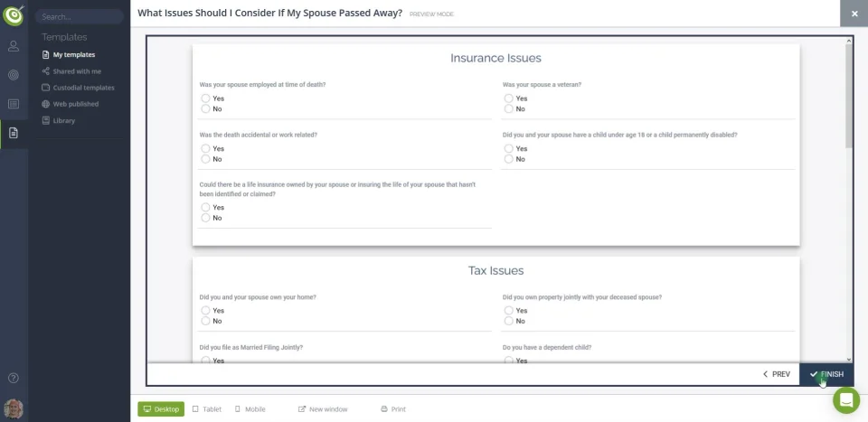868x422 pixels.
Task: Open the help question mark icon
Action: pos(14,378)
